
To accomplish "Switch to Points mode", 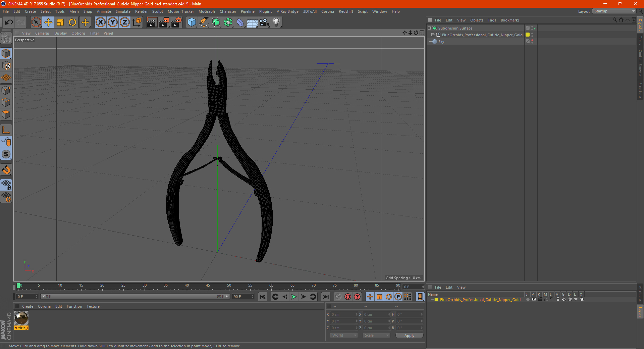I will [6, 90].
